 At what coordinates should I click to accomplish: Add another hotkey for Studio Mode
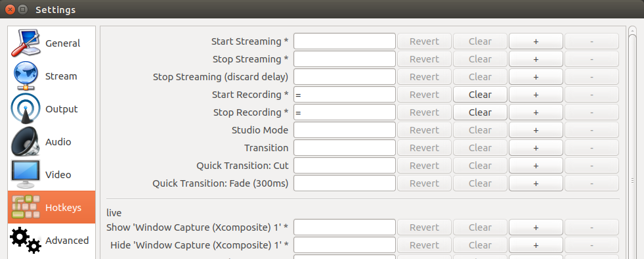536,130
